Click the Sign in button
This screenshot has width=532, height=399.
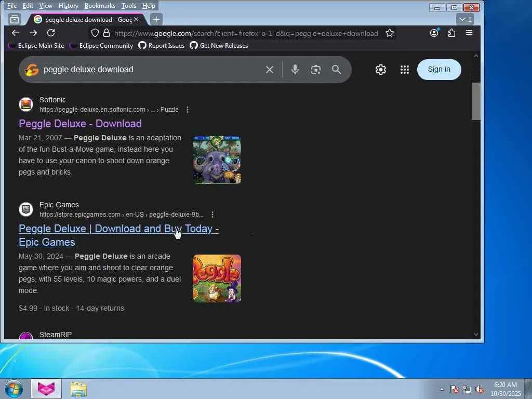click(x=439, y=70)
